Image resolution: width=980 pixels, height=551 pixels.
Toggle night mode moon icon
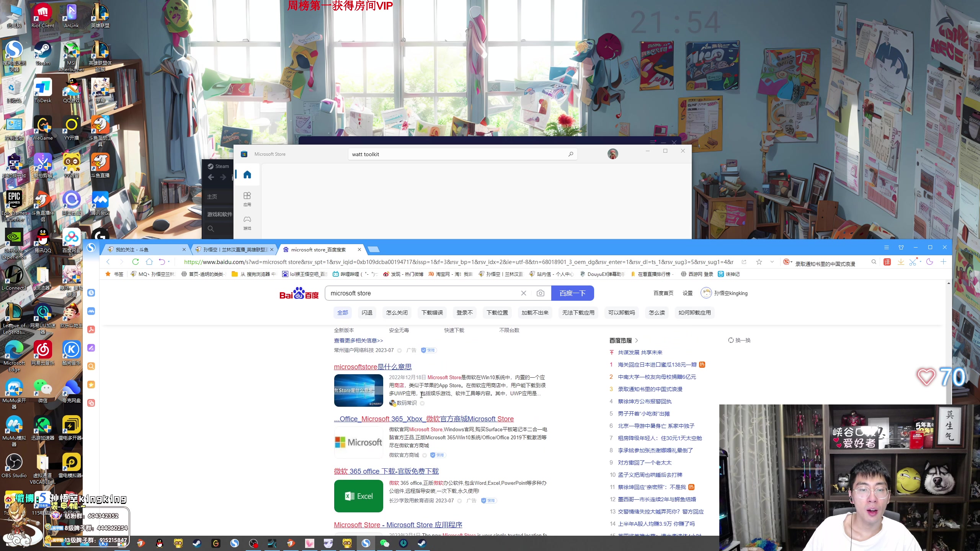tap(930, 262)
